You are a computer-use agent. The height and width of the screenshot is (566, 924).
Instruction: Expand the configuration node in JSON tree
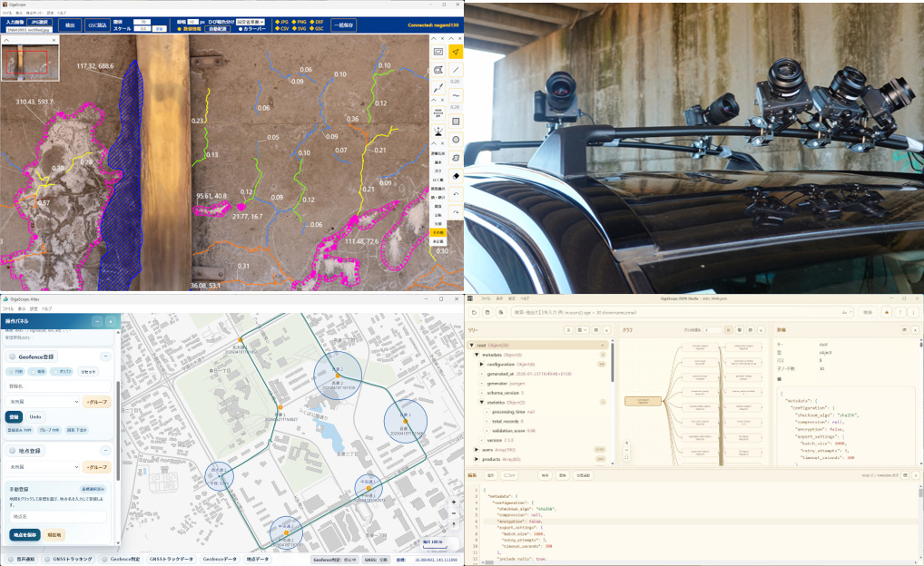[481, 364]
